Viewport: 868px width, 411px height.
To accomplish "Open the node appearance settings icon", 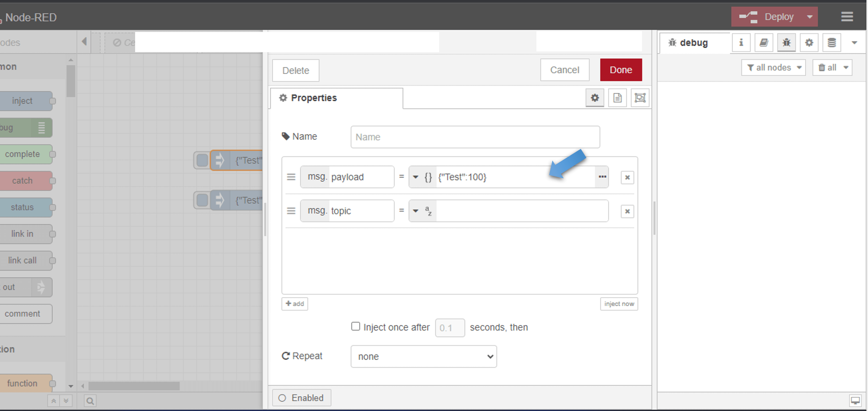I will (640, 98).
